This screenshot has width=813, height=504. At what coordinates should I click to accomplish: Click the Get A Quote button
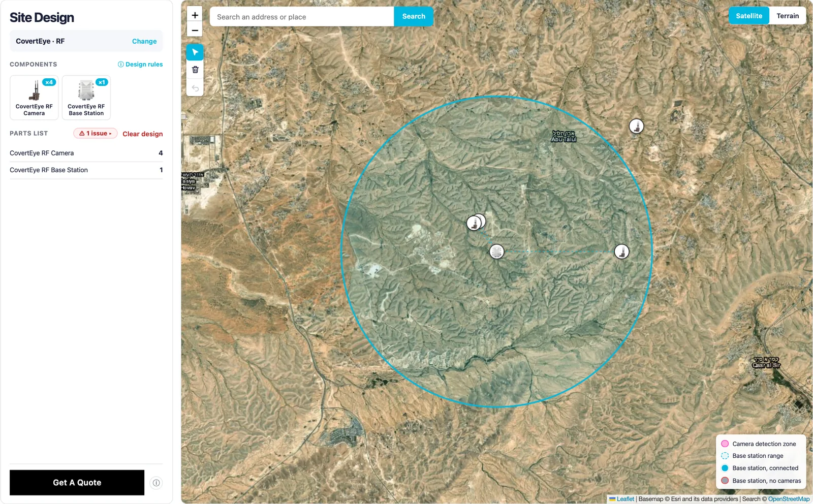click(77, 483)
